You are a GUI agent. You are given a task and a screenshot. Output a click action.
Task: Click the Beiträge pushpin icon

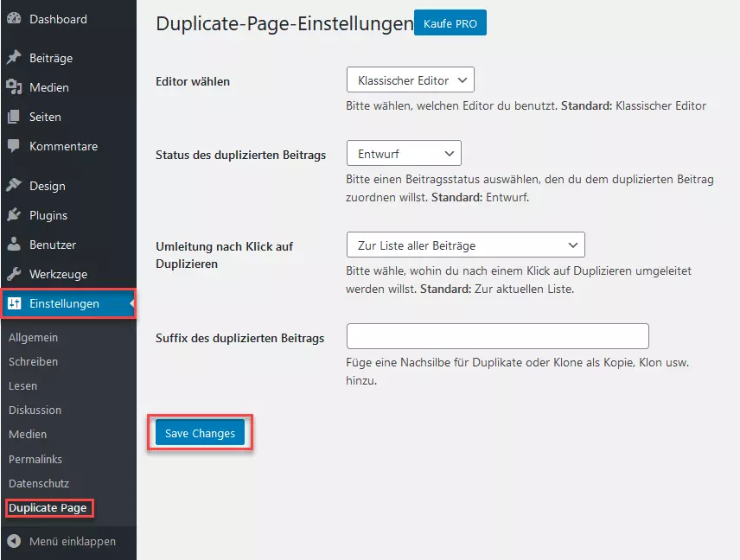point(14,58)
